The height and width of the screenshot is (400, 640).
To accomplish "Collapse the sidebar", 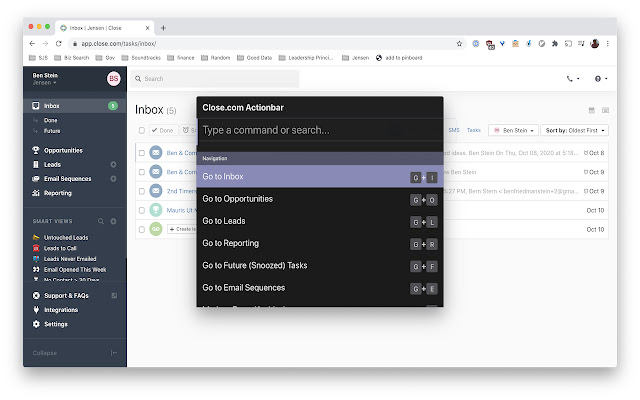I will (x=75, y=353).
